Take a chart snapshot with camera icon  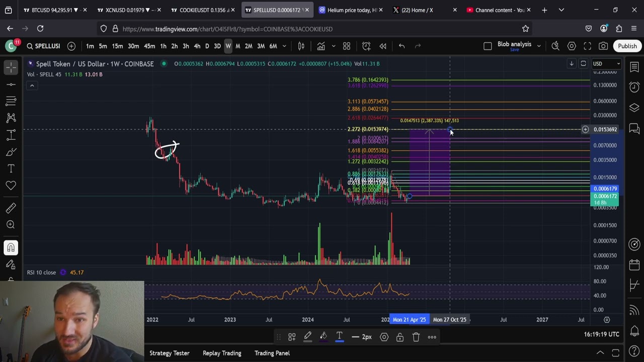[603, 46]
